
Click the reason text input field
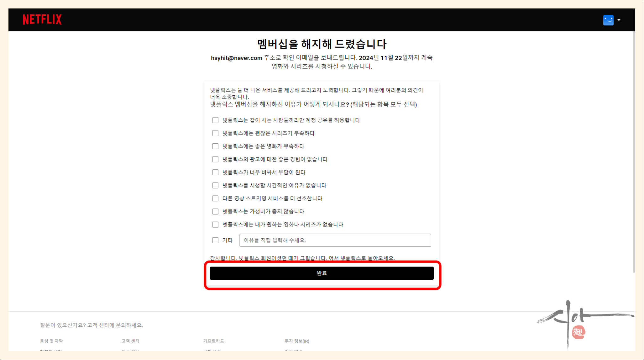(335, 240)
